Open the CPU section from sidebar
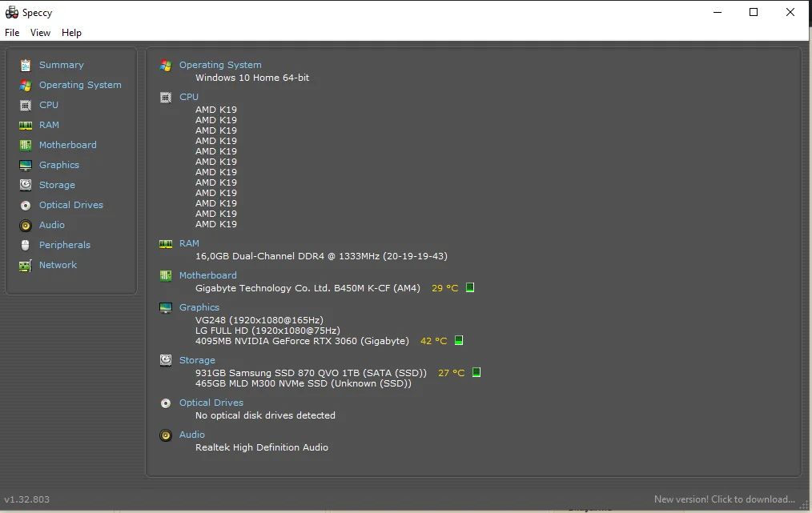Image resolution: width=812 pixels, height=513 pixels. (49, 105)
